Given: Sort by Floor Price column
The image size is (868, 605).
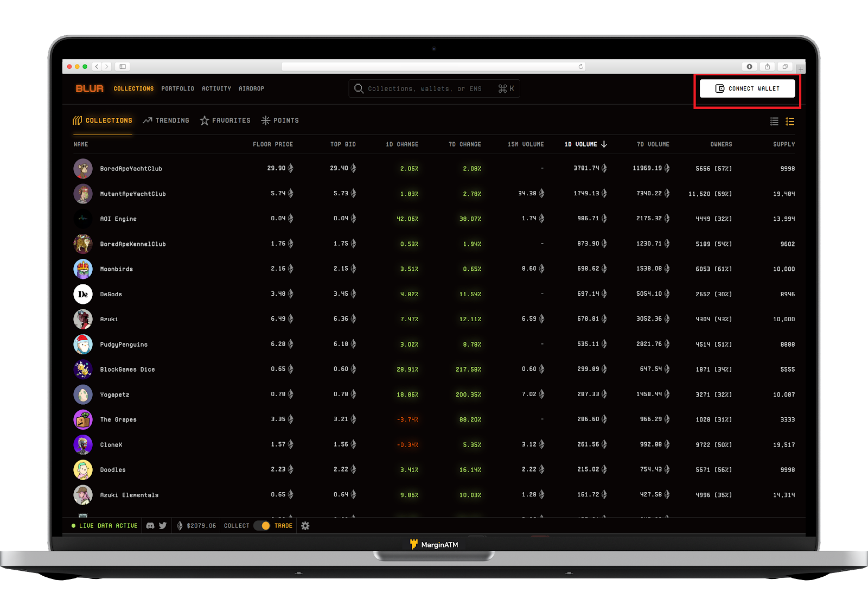Looking at the screenshot, I should [x=273, y=144].
